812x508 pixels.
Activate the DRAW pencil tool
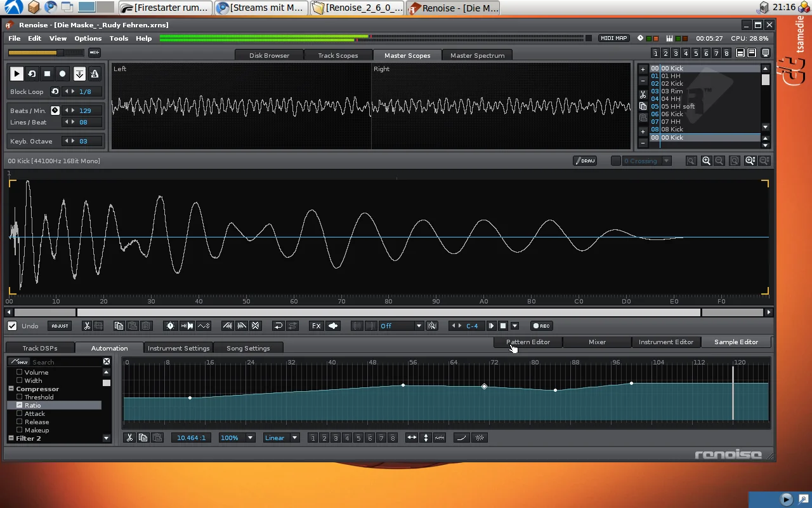585,161
